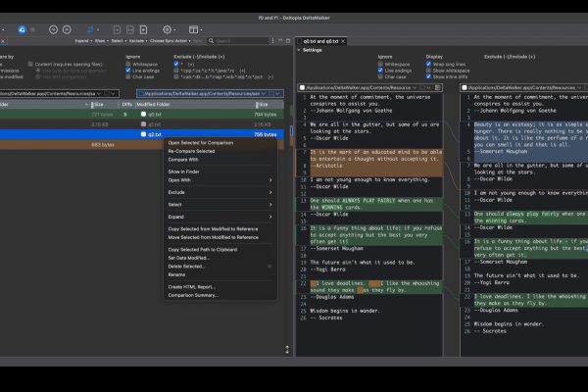
Task: Choose Move Selected from Modified to Reference
Action: tap(213, 237)
